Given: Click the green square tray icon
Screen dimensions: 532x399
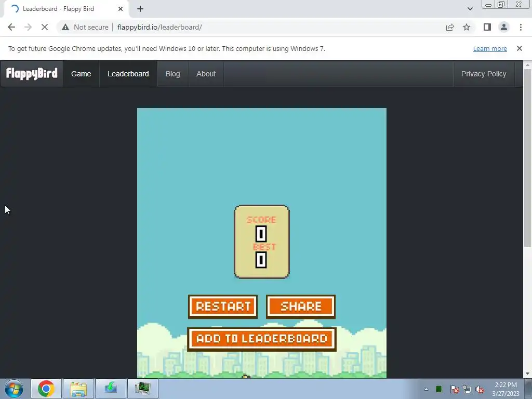Looking at the screenshot, I should point(439,389).
